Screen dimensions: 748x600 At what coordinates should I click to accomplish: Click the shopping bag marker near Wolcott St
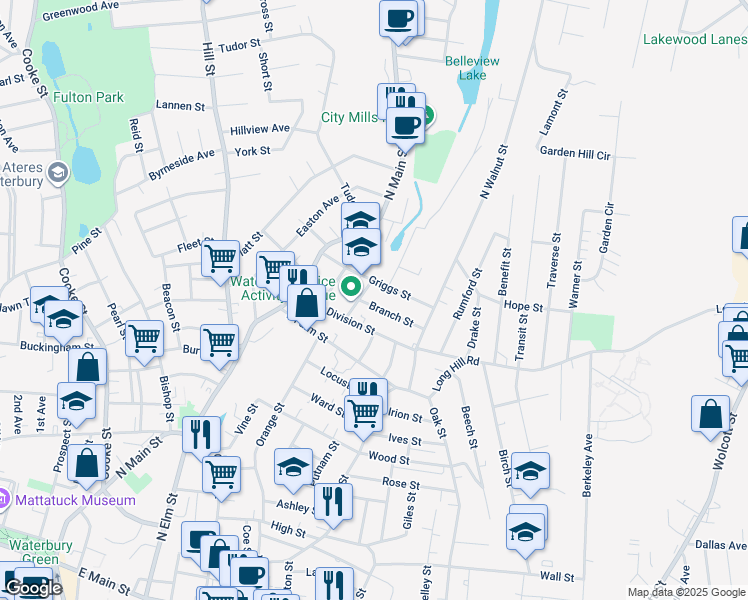(710, 414)
